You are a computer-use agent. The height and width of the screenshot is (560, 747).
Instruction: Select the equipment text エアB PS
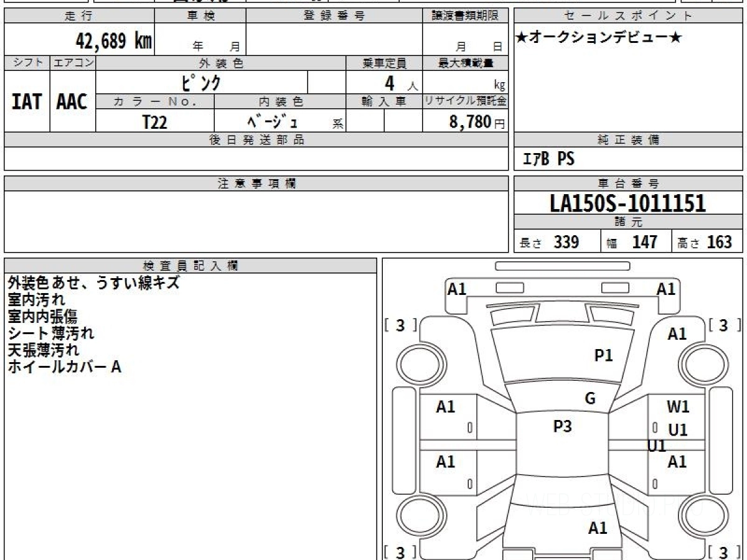pos(548,159)
